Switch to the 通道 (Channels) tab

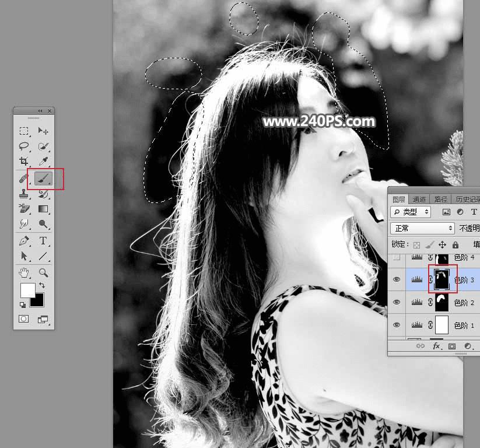[x=419, y=199]
